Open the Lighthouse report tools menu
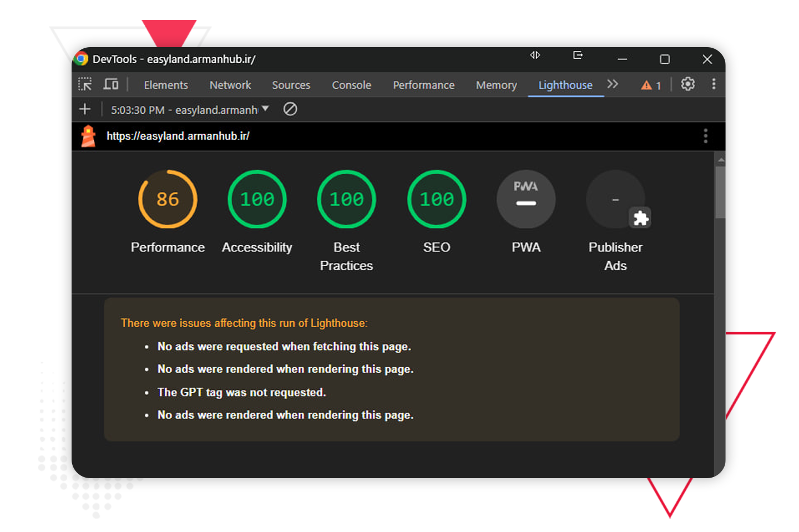The width and height of the screenshot is (799, 532). pos(705,136)
